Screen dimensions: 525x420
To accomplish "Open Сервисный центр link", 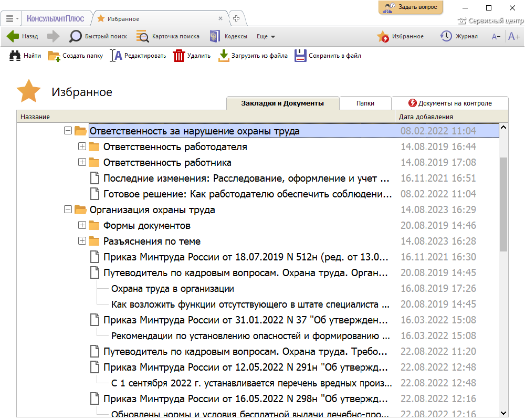I will coord(491,20).
